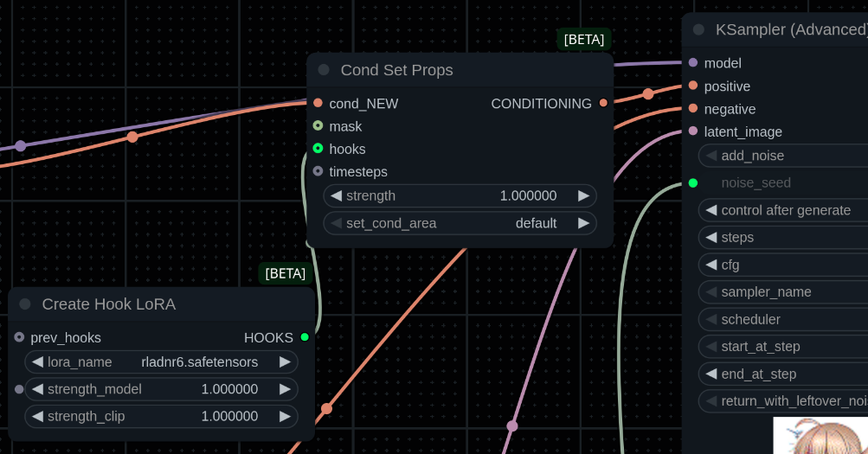Image resolution: width=868 pixels, height=454 pixels.
Task: Decrease strength_model value
Action: click(37, 389)
